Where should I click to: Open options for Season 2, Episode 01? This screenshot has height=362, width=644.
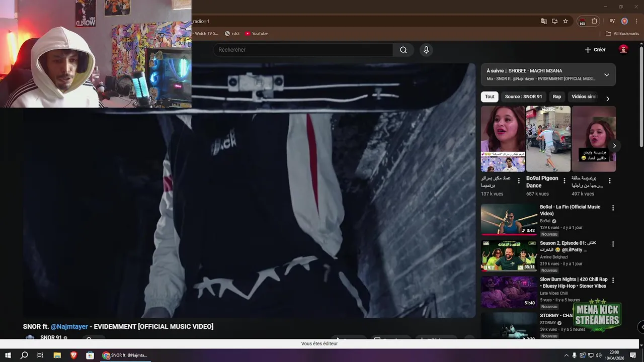coord(613,244)
